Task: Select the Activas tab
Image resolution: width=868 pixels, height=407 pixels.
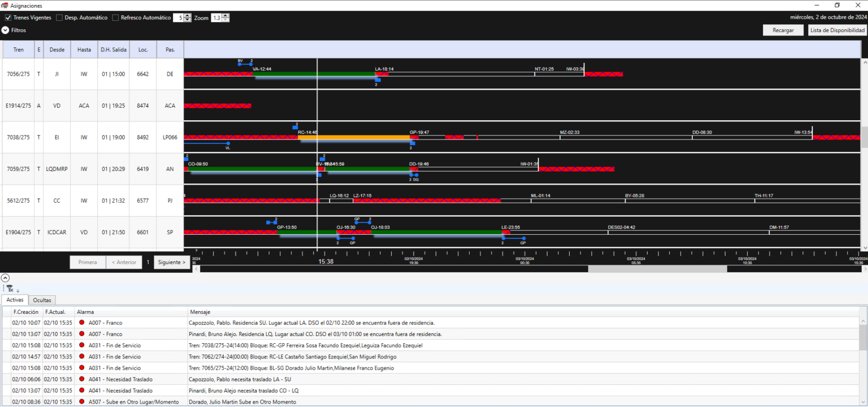Action: pos(15,300)
